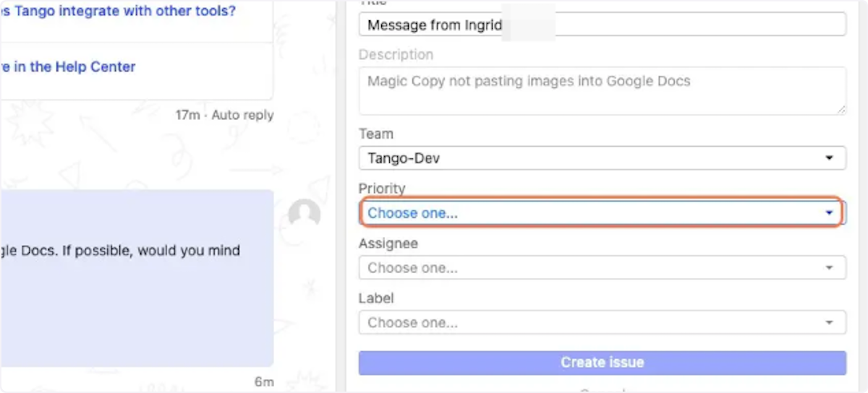Click the 'Label' field label
This screenshot has width=868, height=393.
click(376, 298)
